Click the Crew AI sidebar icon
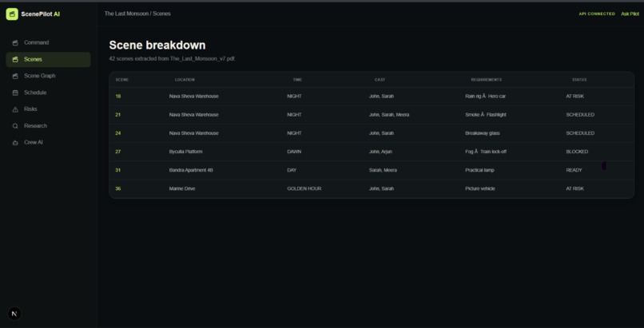 pos(15,143)
